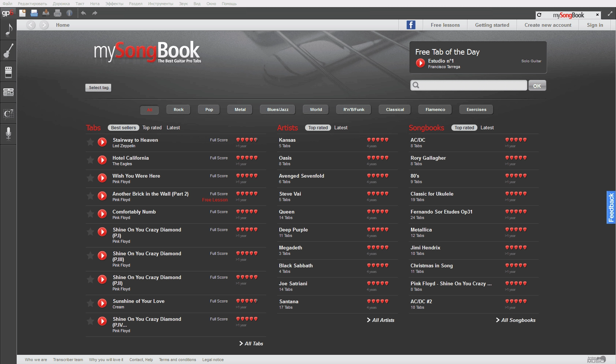Open the microphone lyrics panel in sidebar

(x=8, y=133)
